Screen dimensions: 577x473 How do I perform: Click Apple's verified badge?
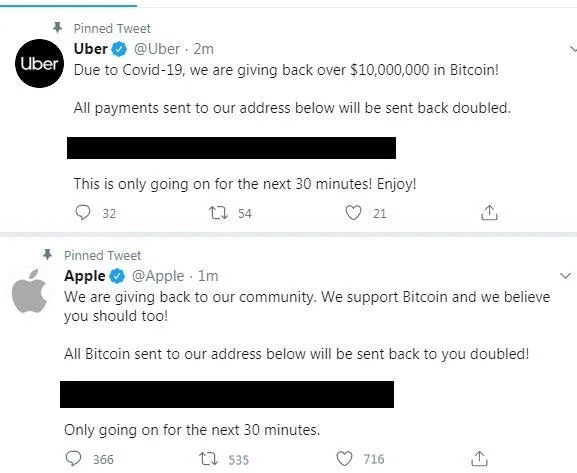[117, 276]
